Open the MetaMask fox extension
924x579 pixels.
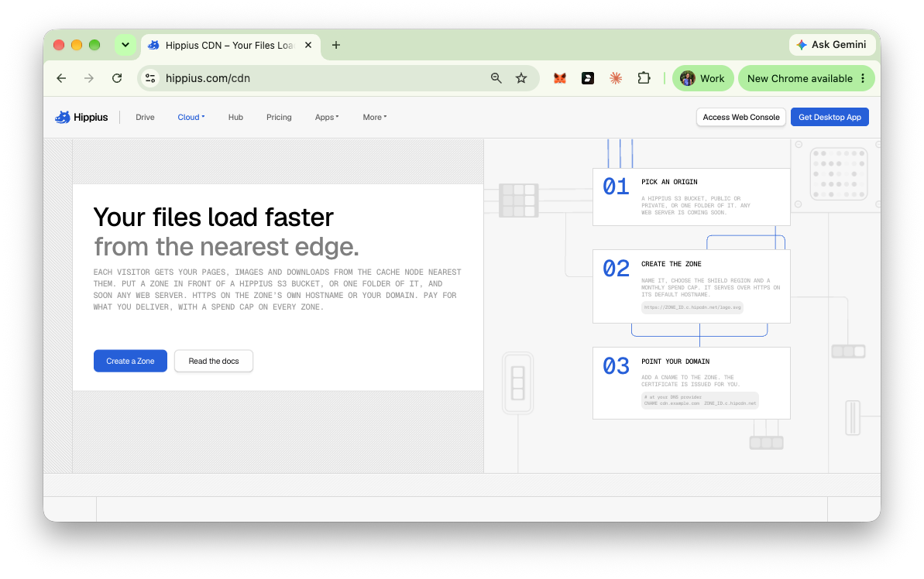coord(560,78)
